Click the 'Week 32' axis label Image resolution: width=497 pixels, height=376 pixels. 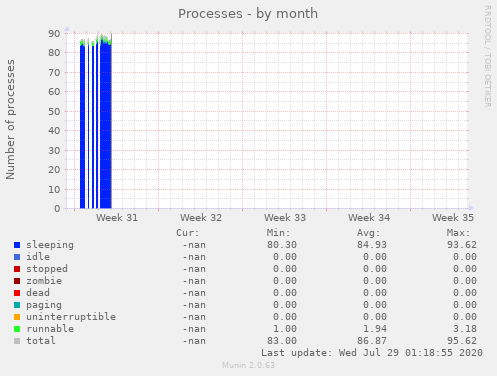click(x=201, y=218)
